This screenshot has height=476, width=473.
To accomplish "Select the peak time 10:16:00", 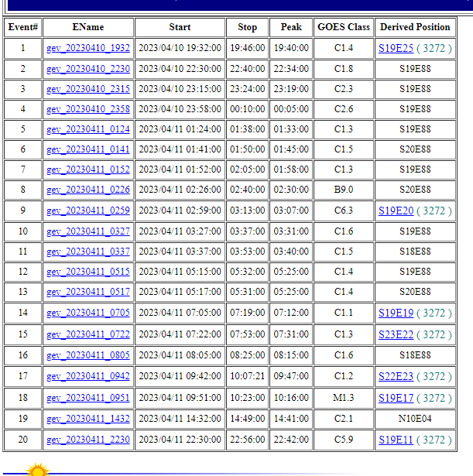I will tap(291, 398).
